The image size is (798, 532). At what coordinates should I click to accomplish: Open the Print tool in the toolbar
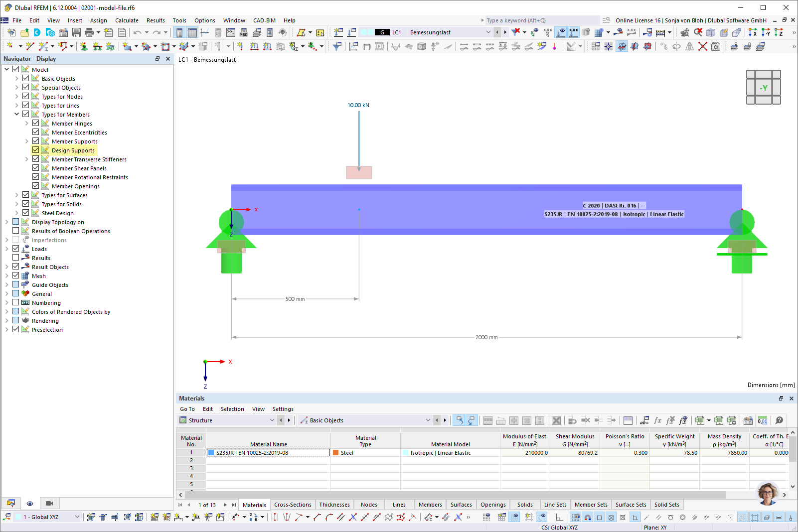coord(89,32)
